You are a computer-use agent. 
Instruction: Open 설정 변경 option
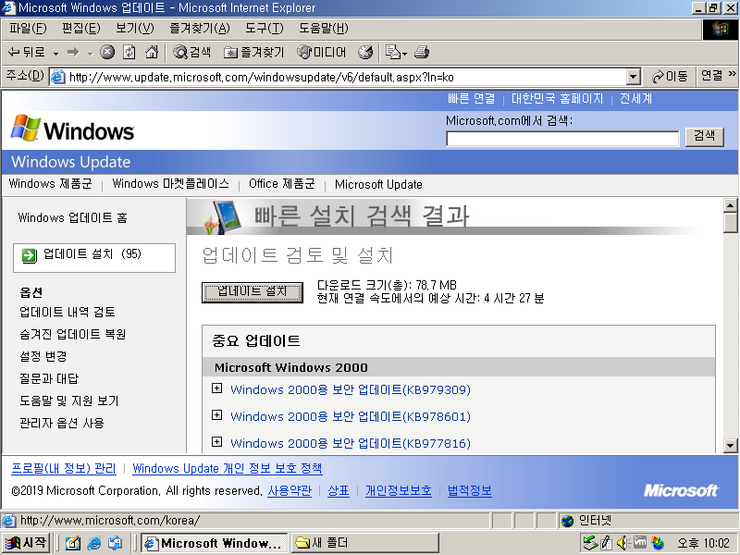click(x=43, y=356)
